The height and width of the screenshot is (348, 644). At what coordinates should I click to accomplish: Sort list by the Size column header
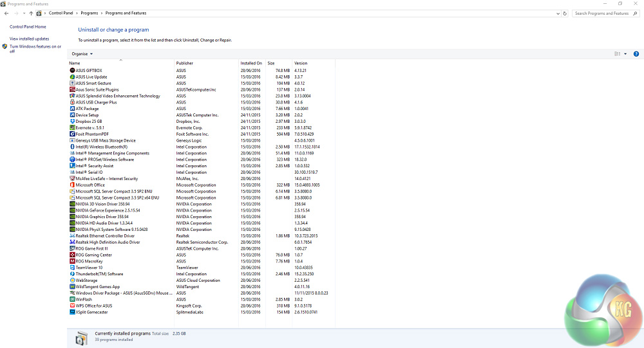point(279,63)
